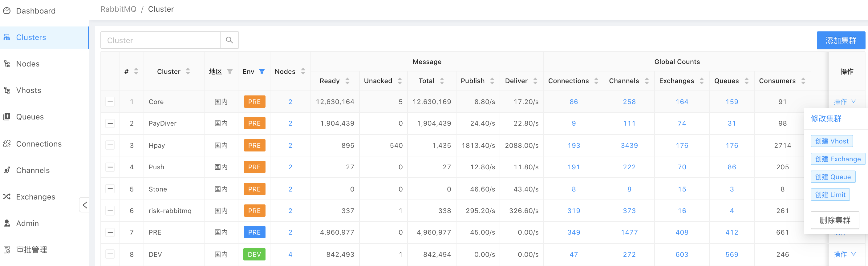868x266 pixels.
Task: Expand the PRE cluster row
Action: (x=110, y=232)
